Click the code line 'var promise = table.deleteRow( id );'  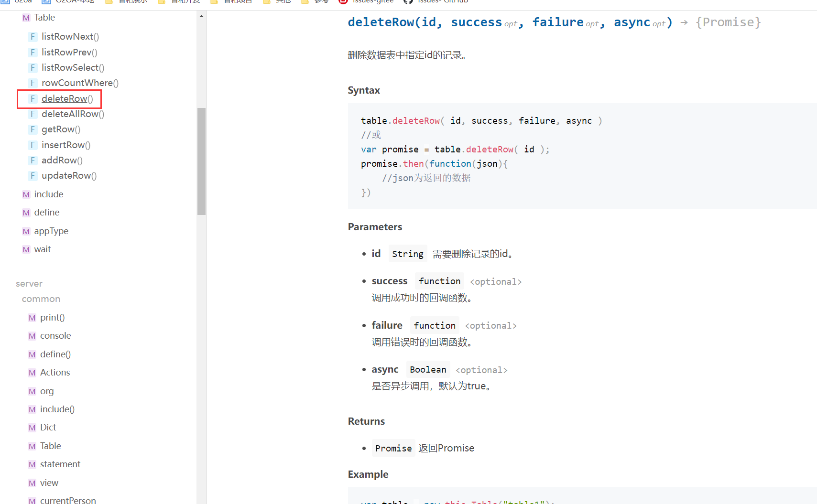click(455, 150)
